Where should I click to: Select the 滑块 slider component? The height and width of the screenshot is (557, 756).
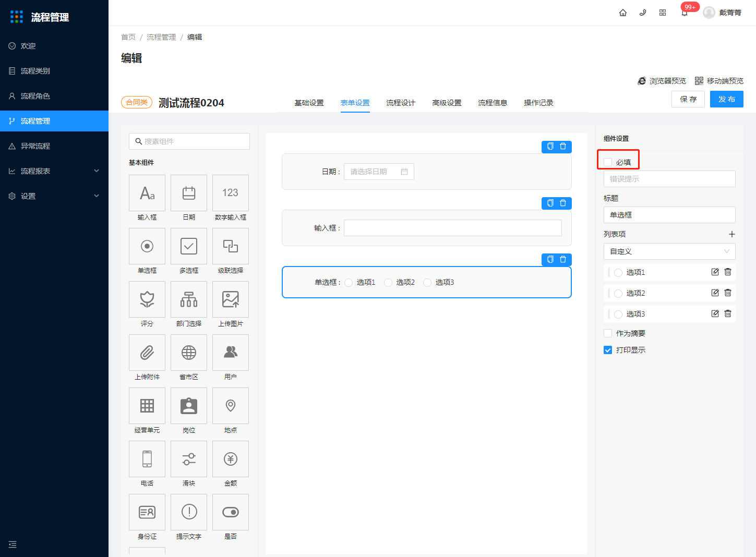coord(189,459)
